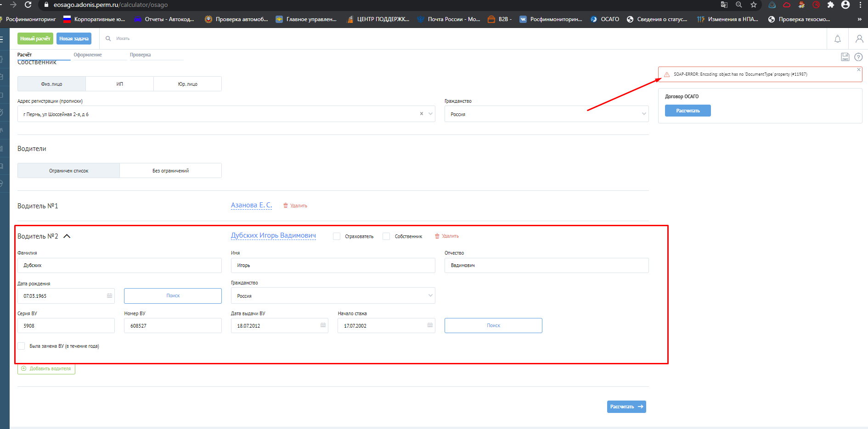
Task: Click the save diskette icon
Action: 845,57
